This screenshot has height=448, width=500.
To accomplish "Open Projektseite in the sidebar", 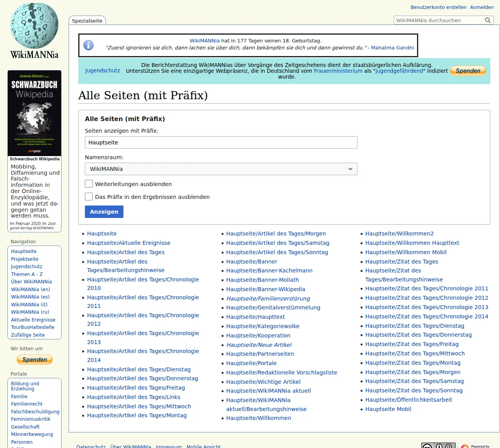I will 25,259.
